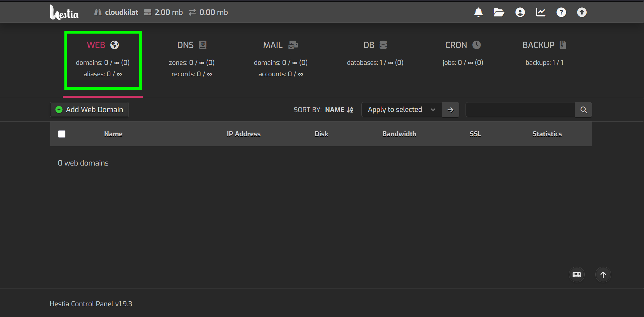Image resolution: width=644 pixels, height=317 pixels.
Task: Click the Add Web Domain button
Action: pos(89,109)
